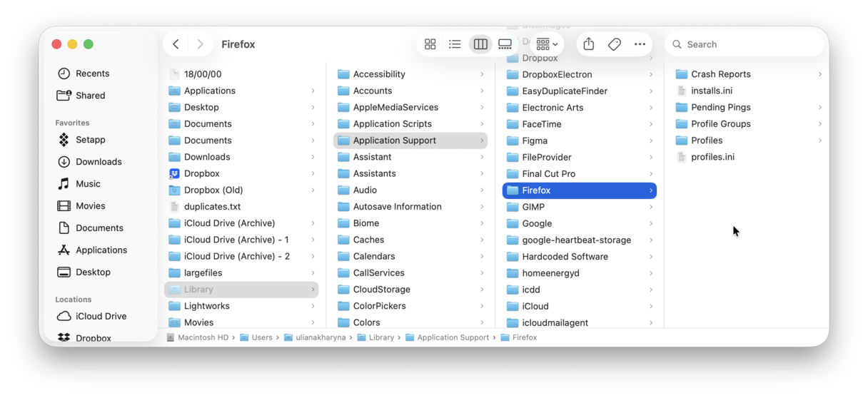Viewport: 868px width, 398px height.
Task: Select the 18/00/00 file
Action: [x=241, y=74]
